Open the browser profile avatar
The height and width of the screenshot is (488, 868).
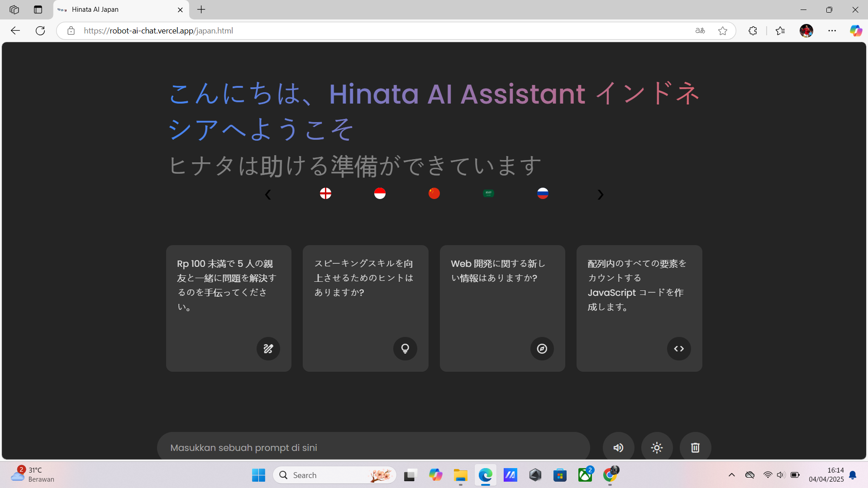click(806, 31)
